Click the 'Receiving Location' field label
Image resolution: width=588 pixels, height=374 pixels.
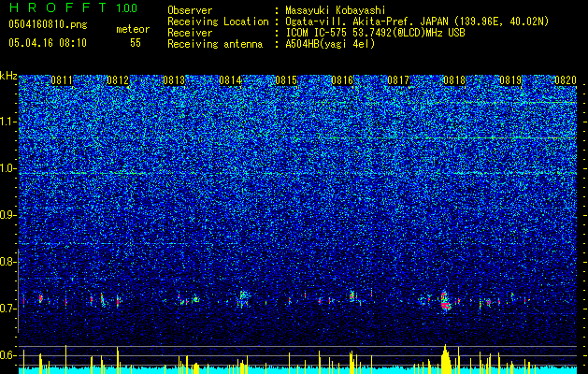click(x=218, y=22)
